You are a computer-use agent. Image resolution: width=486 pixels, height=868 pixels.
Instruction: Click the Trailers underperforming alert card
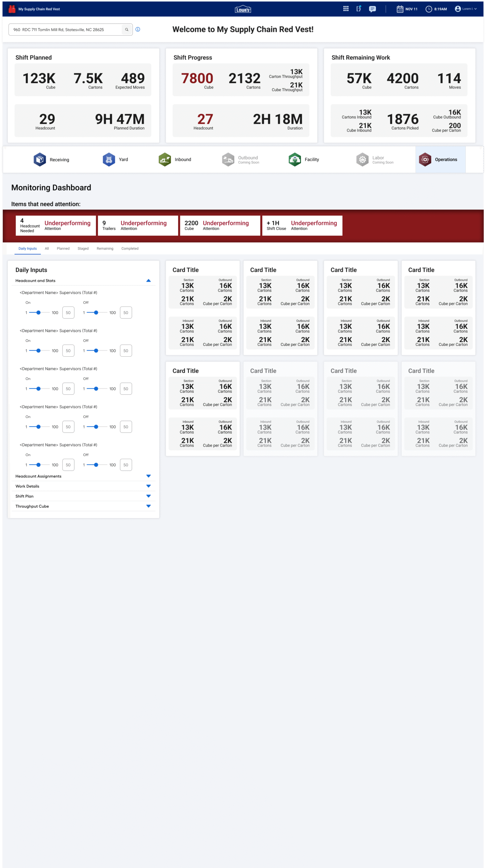(x=138, y=225)
